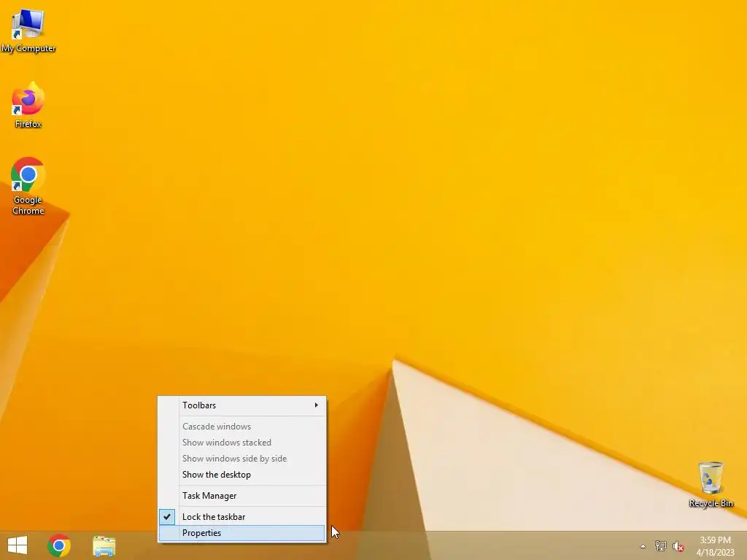The height and width of the screenshot is (560, 747).
Task: Expand the Toolbars submenu
Action: click(x=242, y=405)
